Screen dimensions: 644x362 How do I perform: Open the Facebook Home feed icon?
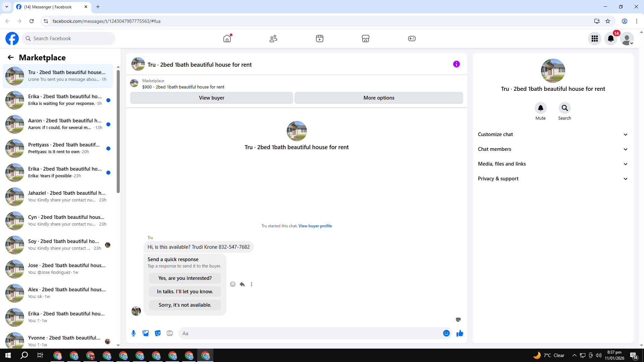click(x=227, y=39)
